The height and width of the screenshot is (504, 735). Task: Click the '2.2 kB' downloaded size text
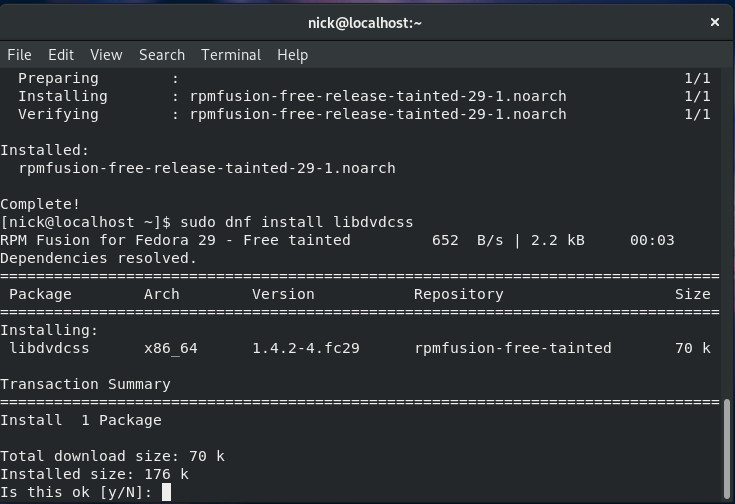(x=557, y=240)
